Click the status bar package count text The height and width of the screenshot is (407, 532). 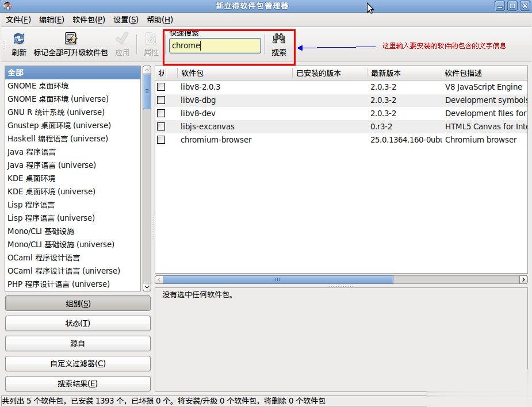point(164,401)
